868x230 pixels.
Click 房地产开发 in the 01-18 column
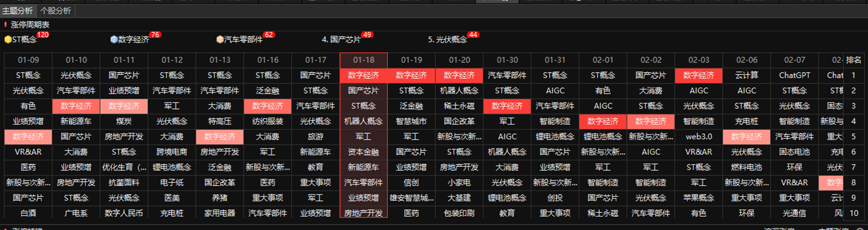coord(364,213)
